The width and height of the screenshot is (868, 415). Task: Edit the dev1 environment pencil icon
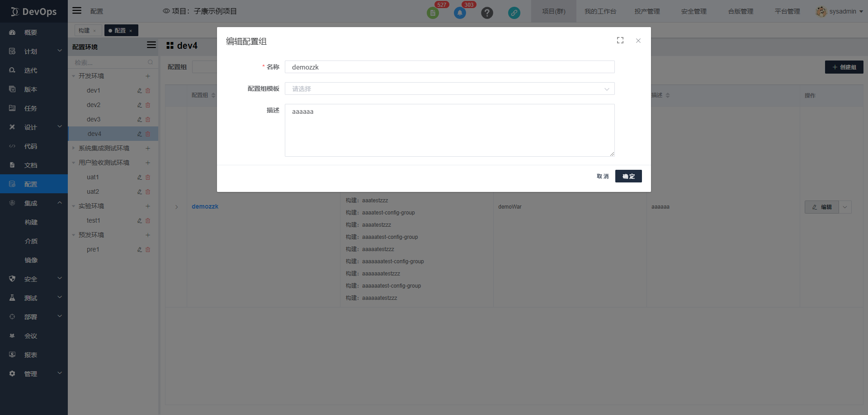tap(140, 91)
